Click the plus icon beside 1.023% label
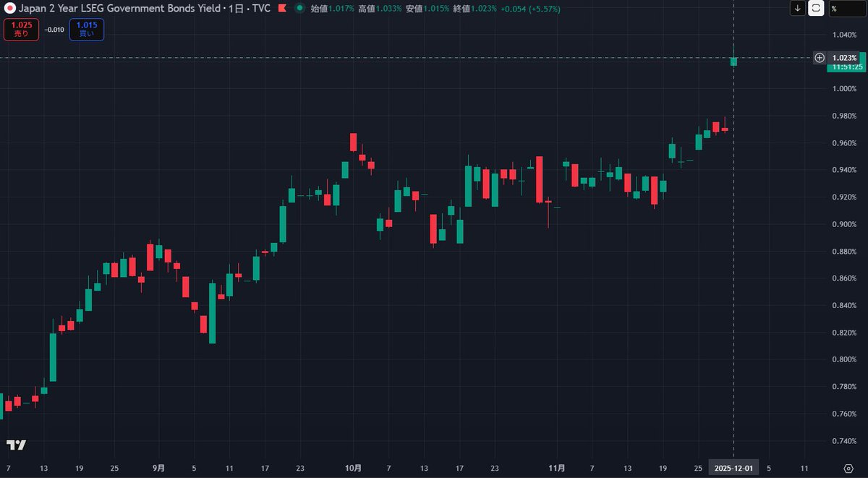This screenshot has width=868, height=478. (x=820, y=57)
